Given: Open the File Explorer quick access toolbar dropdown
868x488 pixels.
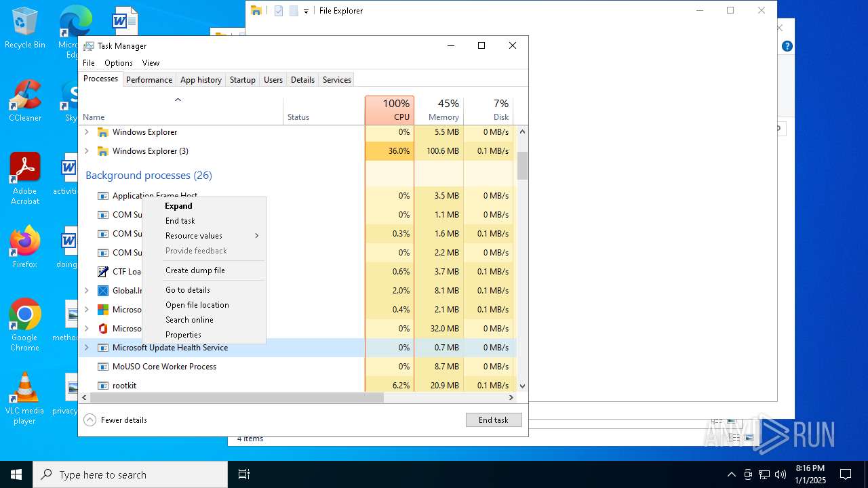Looking at the screenshot, I should (306, 11).
